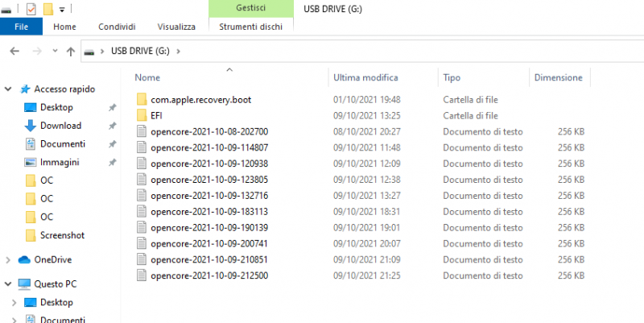The height and width of the screenshot is (323, 644).
Task: Click the OneDrive cloud icon
Action: click(x=24, y=259)
